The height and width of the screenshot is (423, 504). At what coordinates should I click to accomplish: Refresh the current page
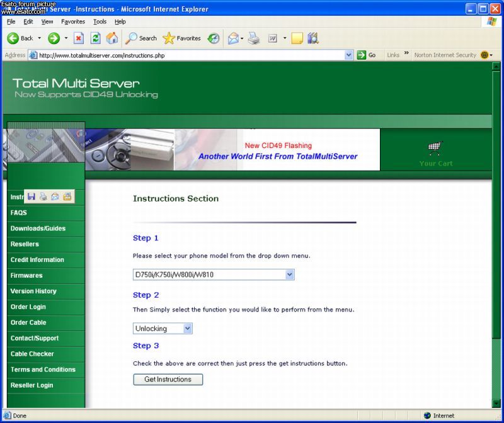pos(96,38)
